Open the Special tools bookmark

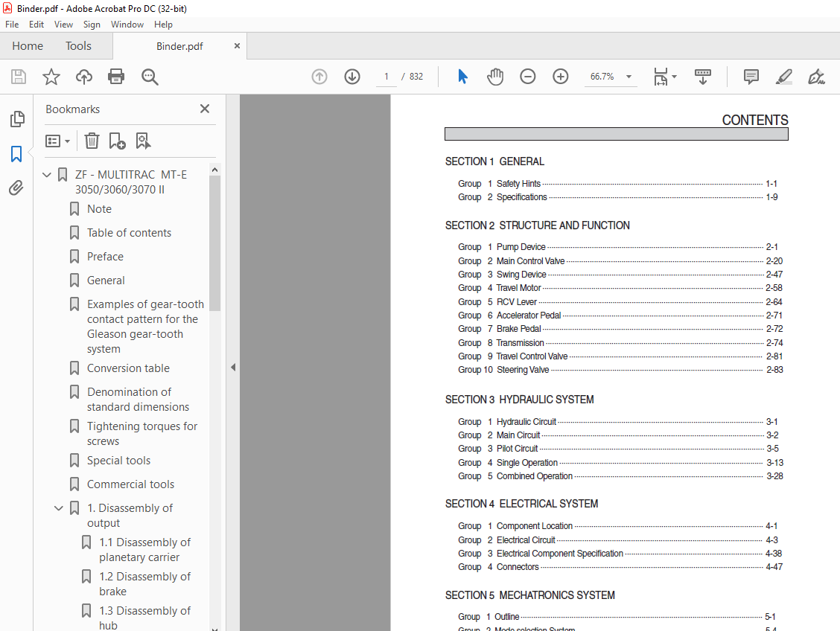[x=118, y=461]
